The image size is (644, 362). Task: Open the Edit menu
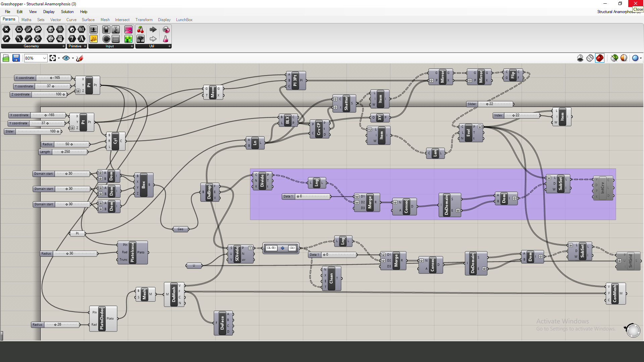click(x=20, y=12)
